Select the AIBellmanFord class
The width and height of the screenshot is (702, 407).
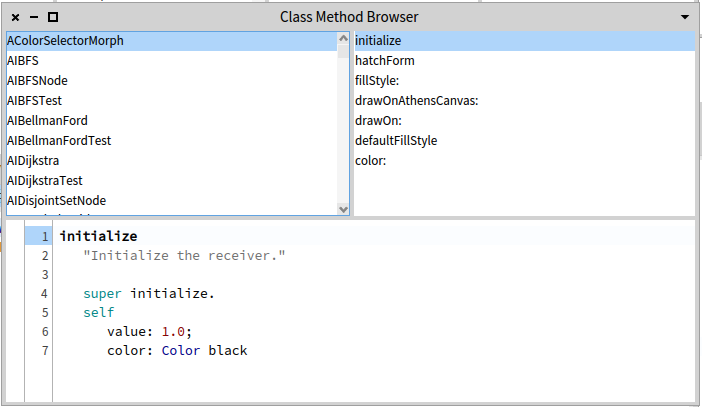pyautogui.click(x=171, y=120)
